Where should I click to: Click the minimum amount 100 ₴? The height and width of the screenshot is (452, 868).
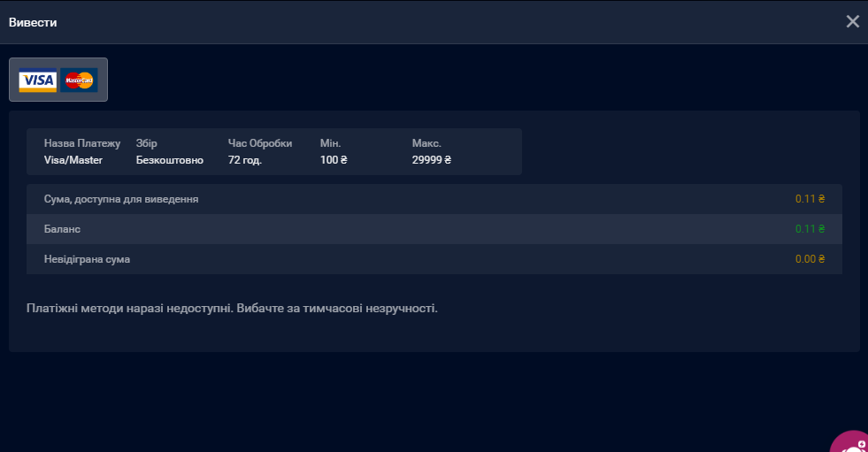pyautogui.click(x=334, y=160)
